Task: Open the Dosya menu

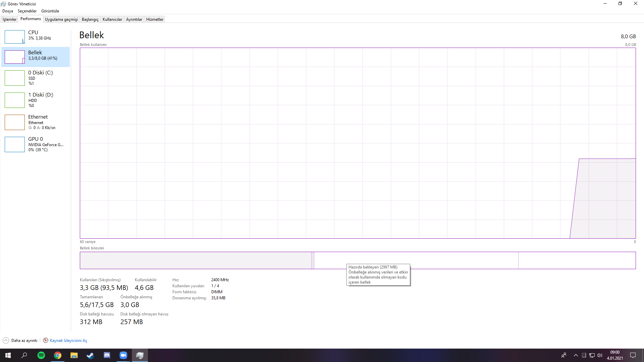Action: pyautogui.click(x=8, y=11)
